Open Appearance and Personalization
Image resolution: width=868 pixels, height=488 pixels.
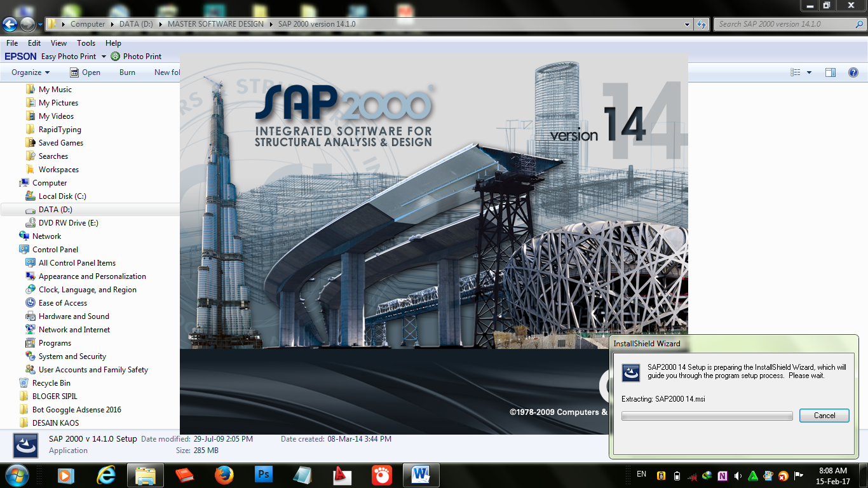[92, 276]
